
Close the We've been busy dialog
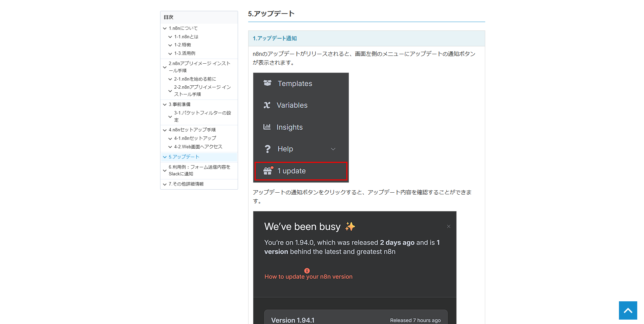pyautogui.click(x=448, y=226)
